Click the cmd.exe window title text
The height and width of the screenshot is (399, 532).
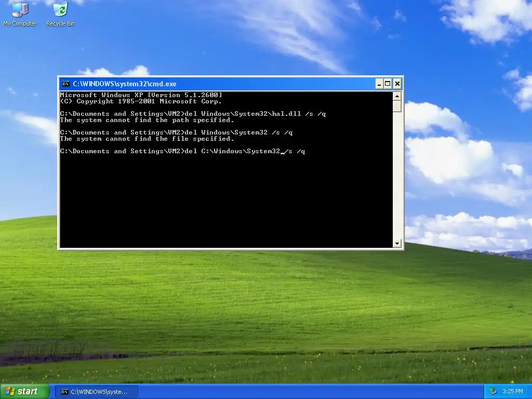click(x=125, y=84)
